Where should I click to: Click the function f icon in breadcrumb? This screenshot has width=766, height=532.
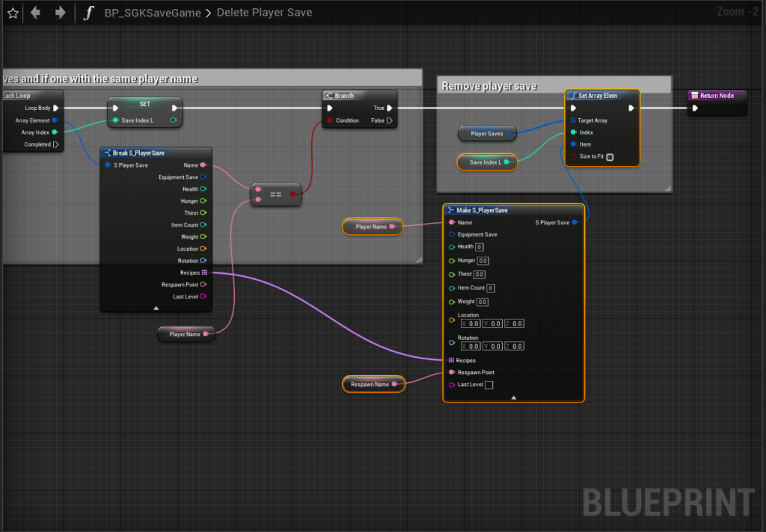click(88, 13)
